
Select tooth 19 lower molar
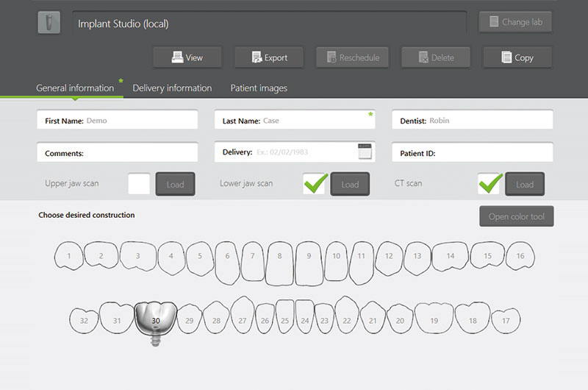coord(434,318)
